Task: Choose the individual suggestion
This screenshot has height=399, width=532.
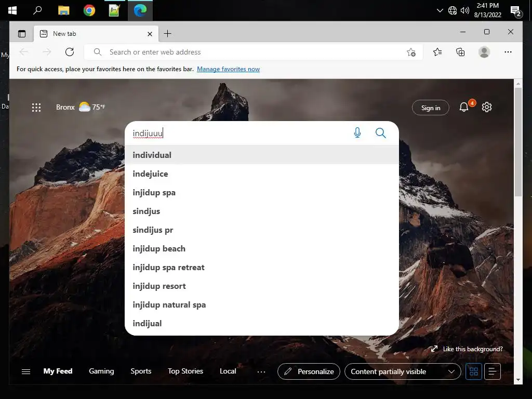Action: click(x=262, y=155)
